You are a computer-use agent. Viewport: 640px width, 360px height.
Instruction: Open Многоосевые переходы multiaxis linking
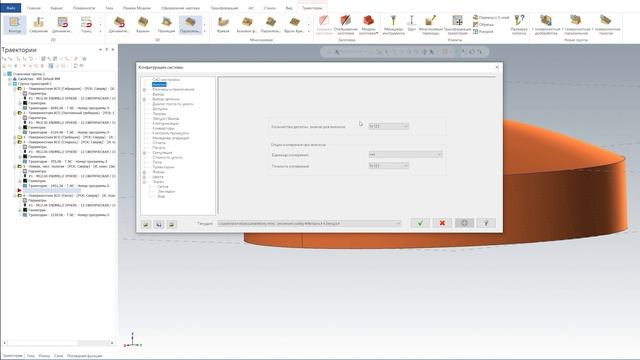pos(430,25)
